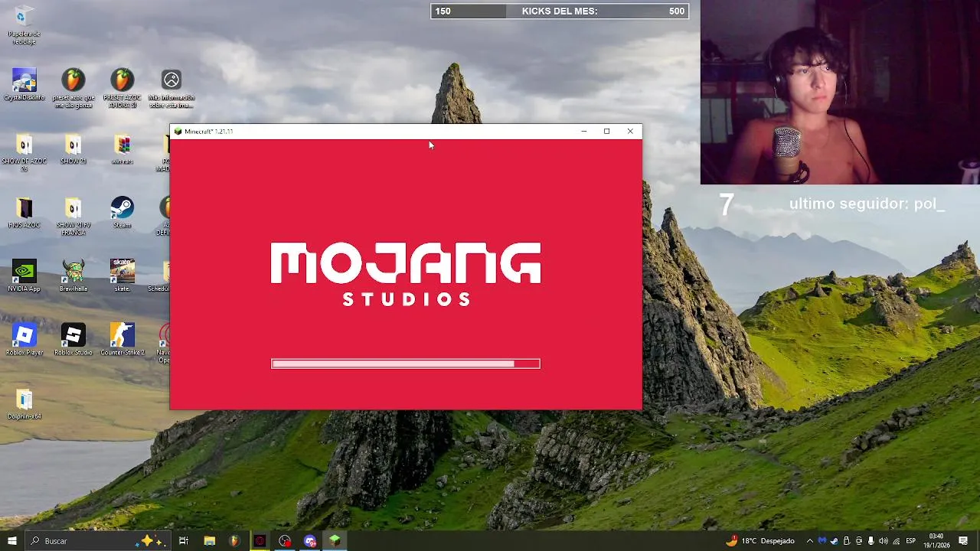The image size is (980, 551).
Task: Open Task View in the taskbar
Action: pos(184,541)
